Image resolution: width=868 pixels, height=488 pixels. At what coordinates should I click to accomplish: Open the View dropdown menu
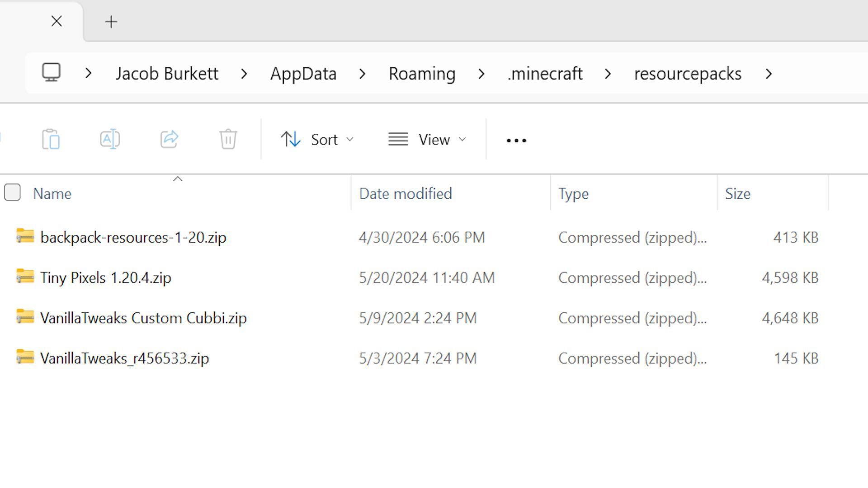(x=427, y=139)
